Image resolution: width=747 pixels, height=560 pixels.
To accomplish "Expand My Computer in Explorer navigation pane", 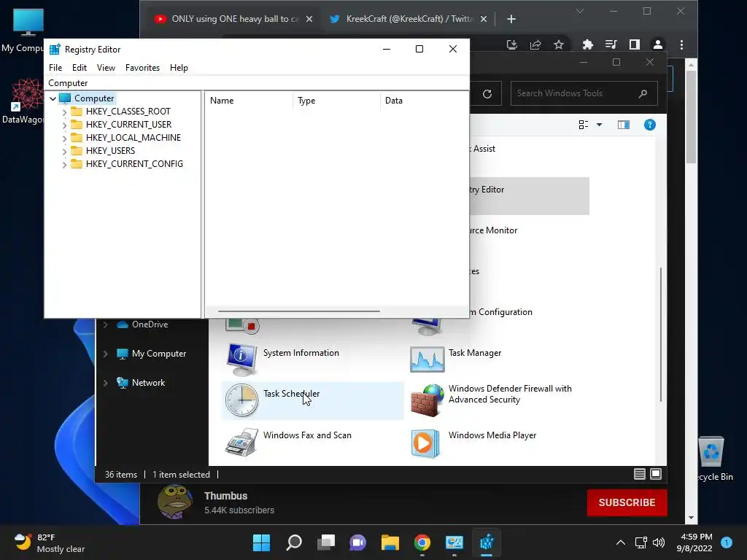I will click(x=106, y=354).
